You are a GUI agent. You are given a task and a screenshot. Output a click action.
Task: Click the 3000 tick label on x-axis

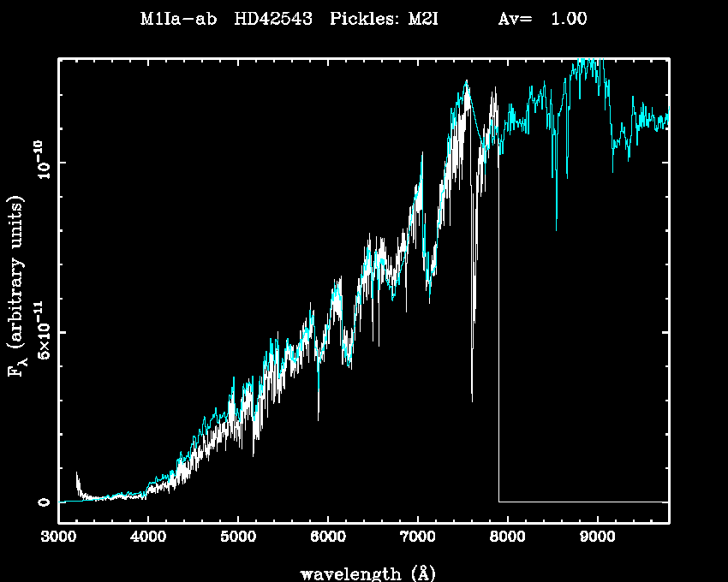pyautogui.click(x=58, y=537)
